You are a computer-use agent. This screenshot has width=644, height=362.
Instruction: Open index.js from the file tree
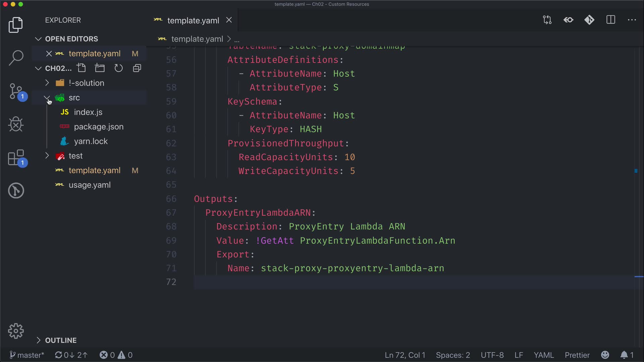tap(88, 112)
